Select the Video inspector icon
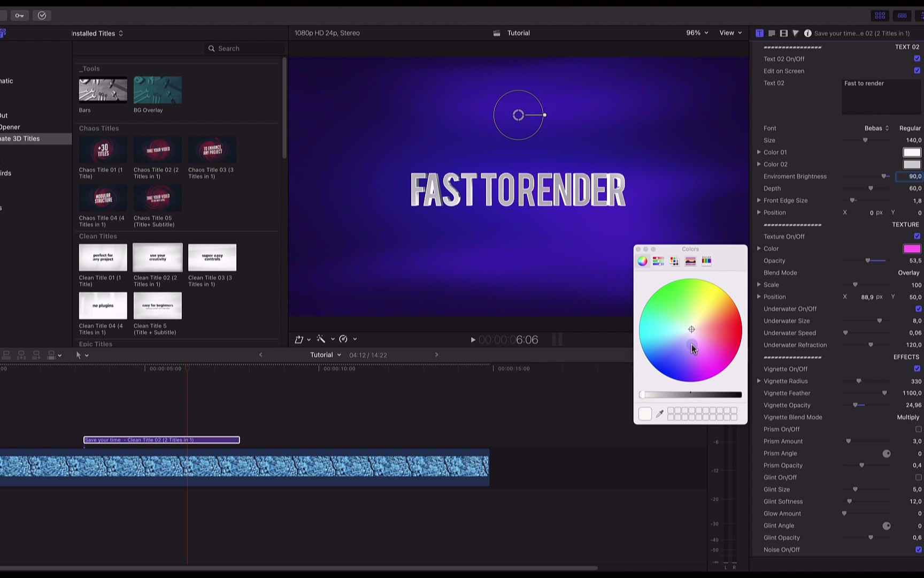This screenshot has height=578, width=924. [x=783, y=33]
